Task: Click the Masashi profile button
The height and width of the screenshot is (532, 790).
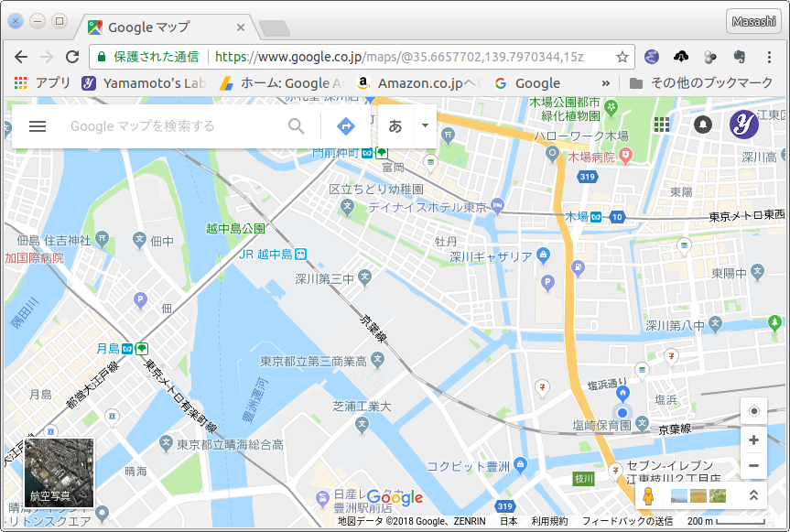Action: (753, 21)
